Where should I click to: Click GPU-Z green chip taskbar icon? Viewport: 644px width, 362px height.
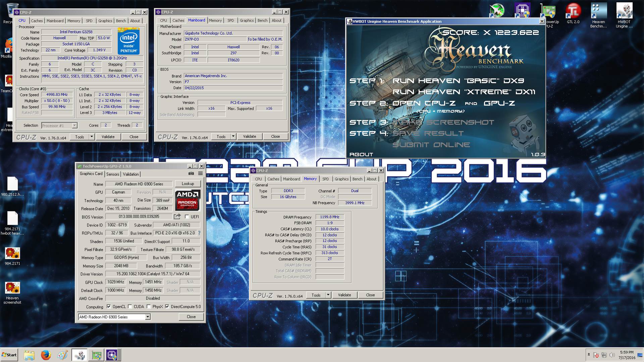click(x=97, y=355)
